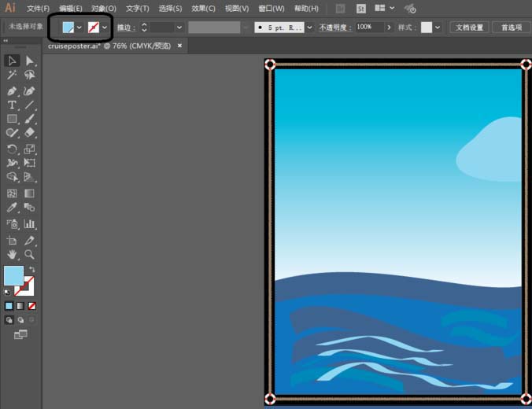This screenshot has height=409, width=532.
Task: Open the stroke color dropdown in control bar
Action: pyautogui.click(x=105, y=28)
